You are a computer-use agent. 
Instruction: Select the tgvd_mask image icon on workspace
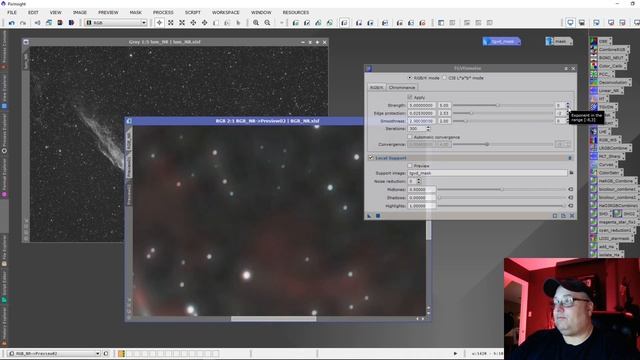(502, 41)
